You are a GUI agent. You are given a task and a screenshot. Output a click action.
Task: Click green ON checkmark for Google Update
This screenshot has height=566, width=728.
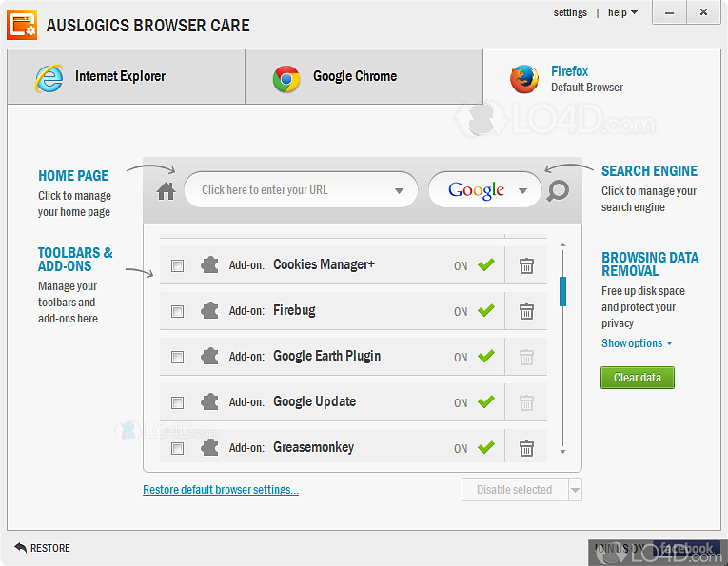pyautogui.click(x=486, y=401)
